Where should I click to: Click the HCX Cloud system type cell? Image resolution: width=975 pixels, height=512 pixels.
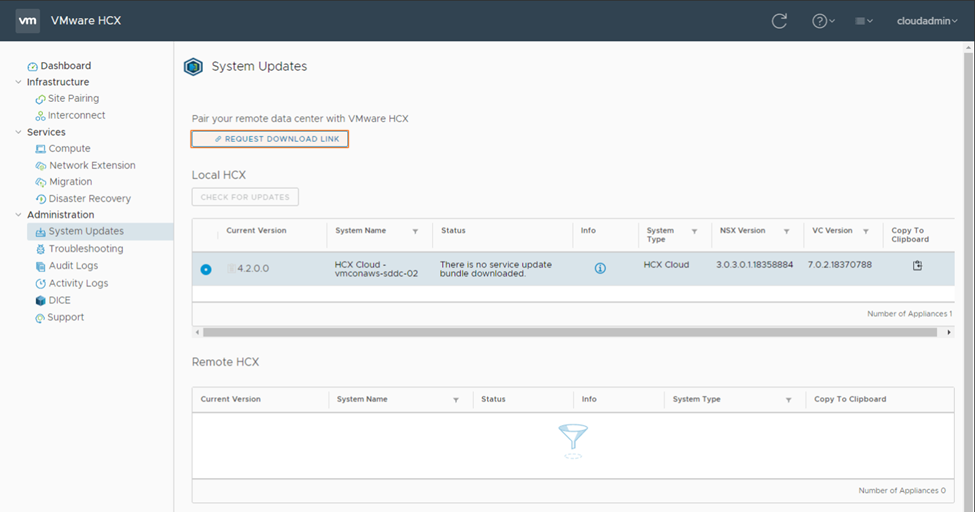[666, 264]
